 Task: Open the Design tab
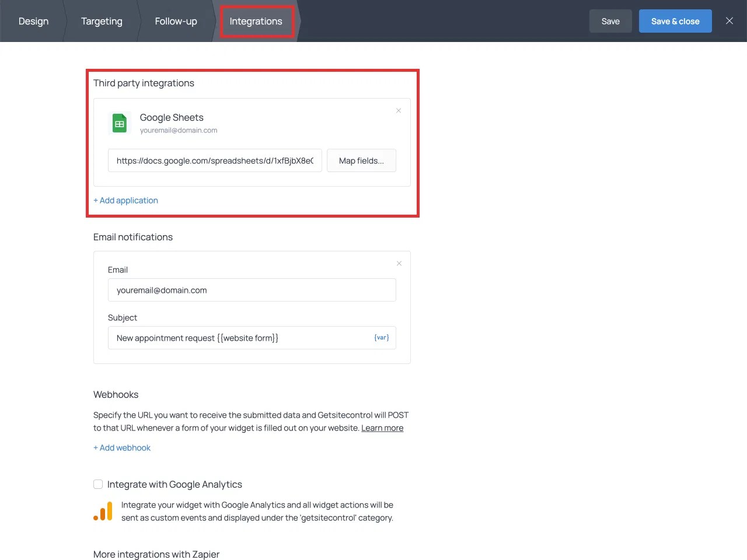[33, 21]
